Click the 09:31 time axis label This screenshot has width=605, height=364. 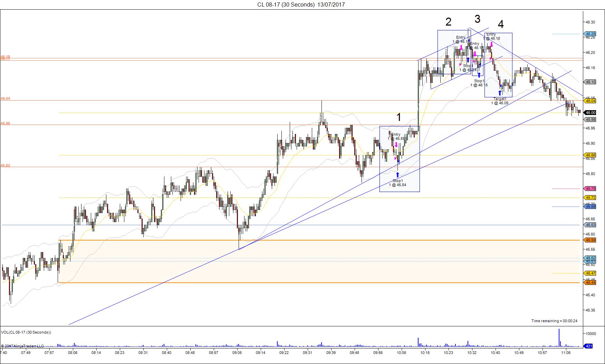(307, 353)
